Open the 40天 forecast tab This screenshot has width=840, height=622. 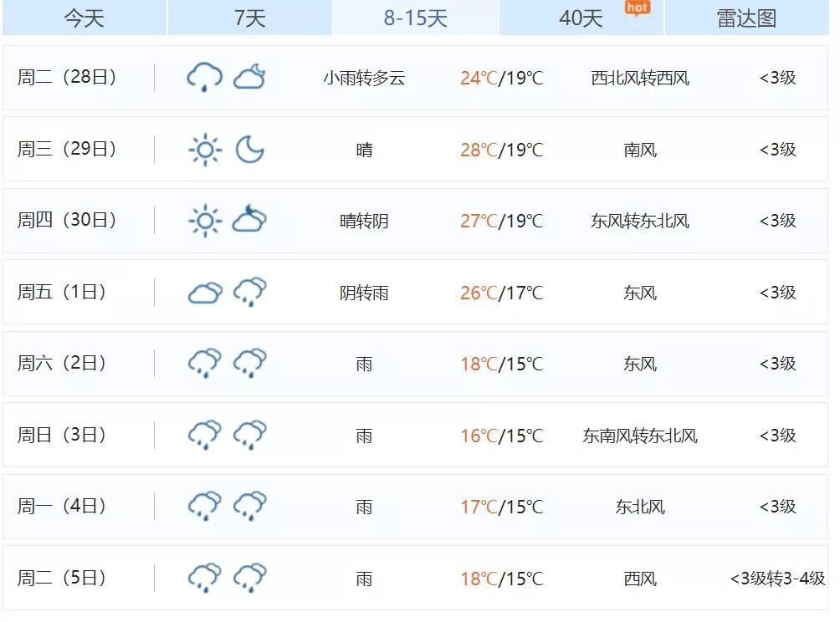coord(580,18)
